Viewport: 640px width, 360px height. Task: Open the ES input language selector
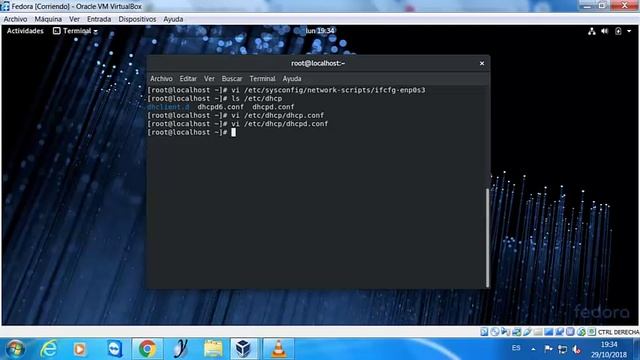coord(516,348)
